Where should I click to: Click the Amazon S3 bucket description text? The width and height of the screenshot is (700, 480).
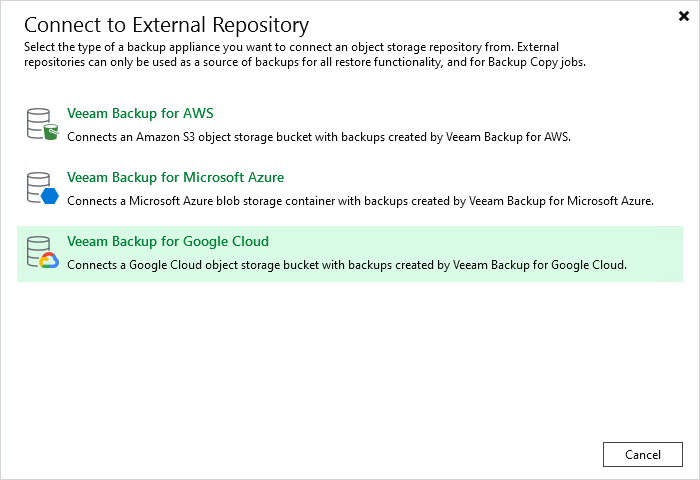(x=319, y=137)
